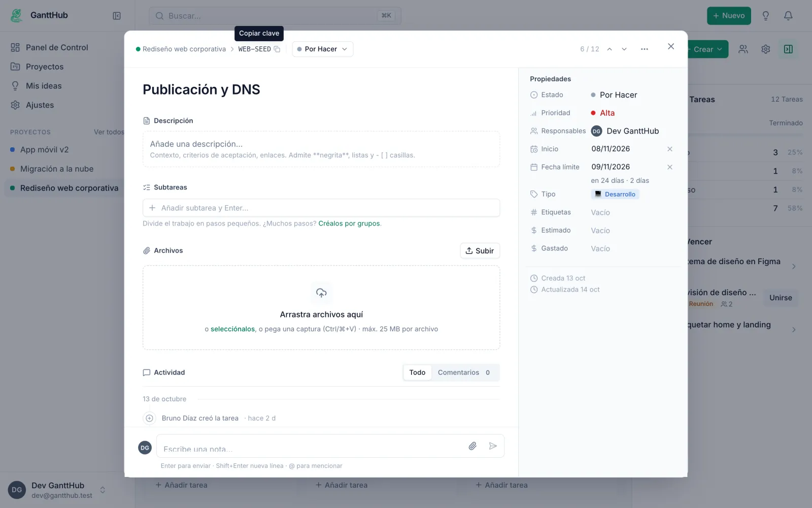
Task: Open the Por Hacer status dropdown
Action: pyautogui.click(x=323, y=49)
